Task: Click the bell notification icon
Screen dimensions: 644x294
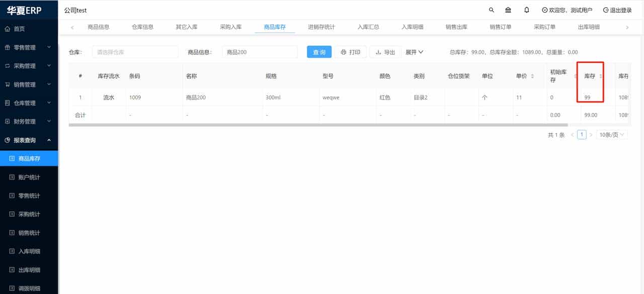Action: [526, 10]
